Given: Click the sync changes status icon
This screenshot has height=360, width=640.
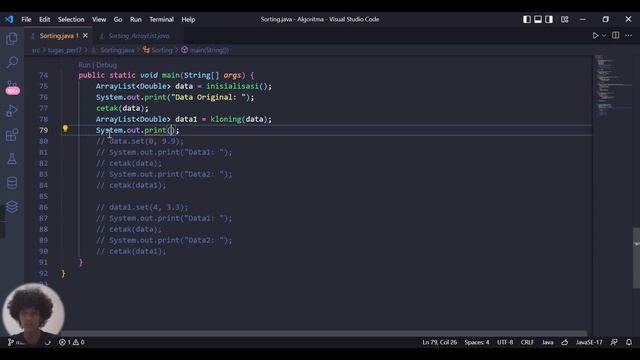Looking at the screenshot, I should click(48, 342).
